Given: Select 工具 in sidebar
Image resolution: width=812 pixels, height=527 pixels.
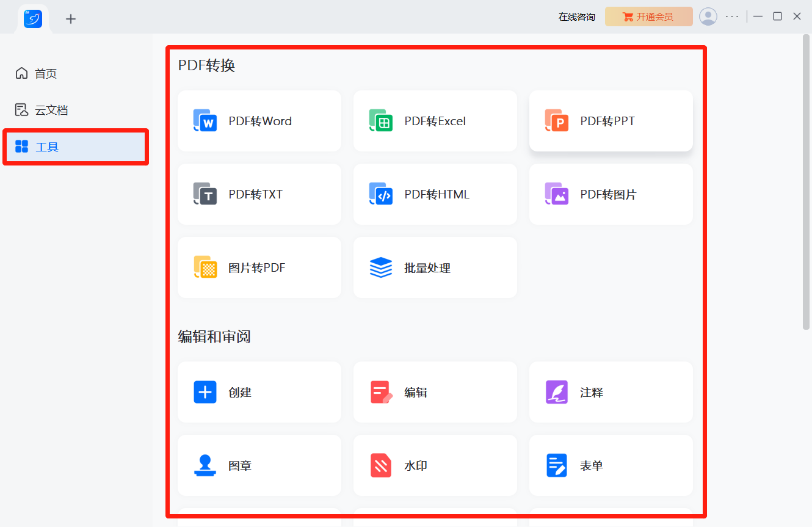Looking at the screenshot, I should coord(76,147).
